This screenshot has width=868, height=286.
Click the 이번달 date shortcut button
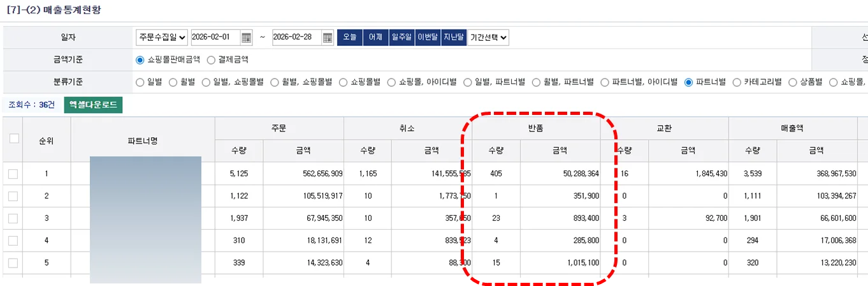pyautogui.click(x=428, y=38)
